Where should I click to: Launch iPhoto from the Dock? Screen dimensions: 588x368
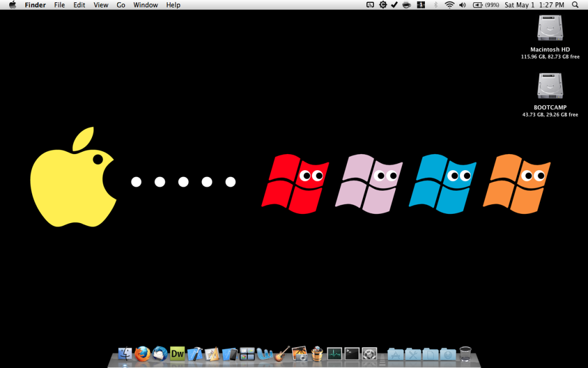299,354
